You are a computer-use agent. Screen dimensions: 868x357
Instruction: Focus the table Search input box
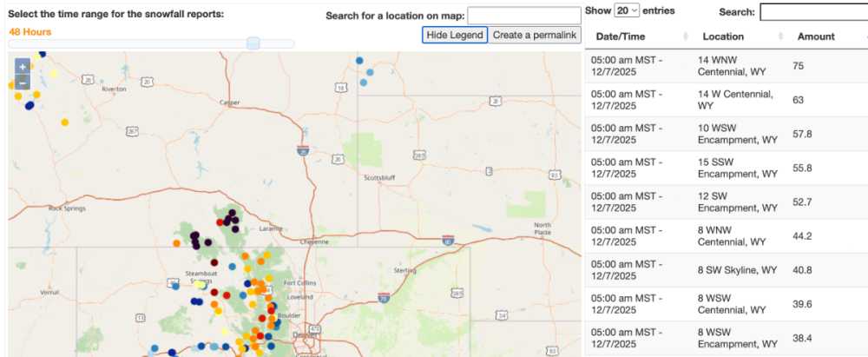812,12
